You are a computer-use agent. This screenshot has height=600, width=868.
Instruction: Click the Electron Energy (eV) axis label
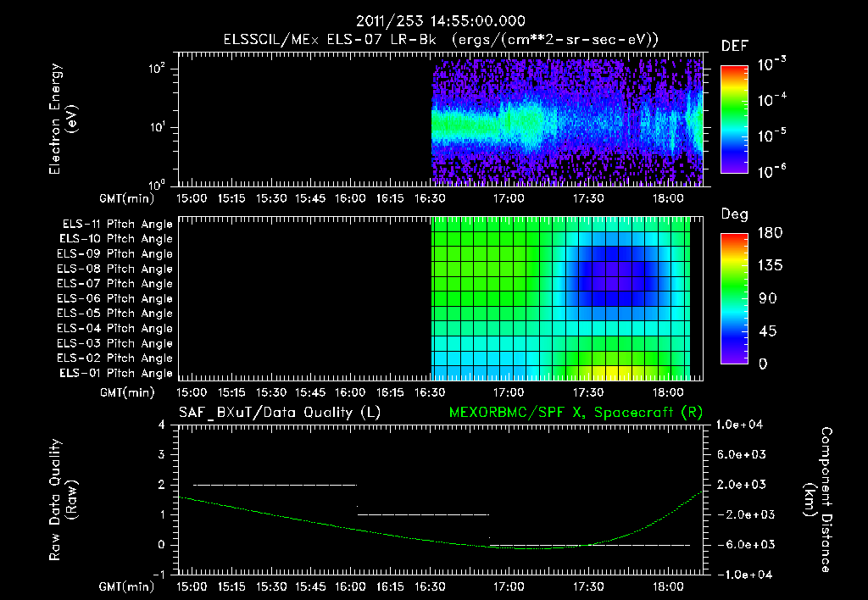63,119
